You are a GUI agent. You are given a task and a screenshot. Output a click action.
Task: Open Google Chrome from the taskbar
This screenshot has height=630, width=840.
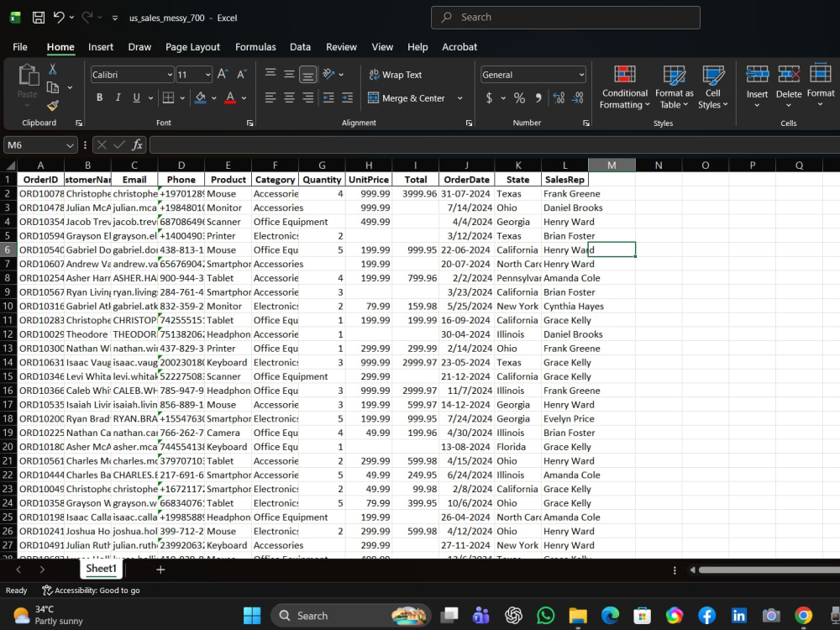tap(803, 616)
